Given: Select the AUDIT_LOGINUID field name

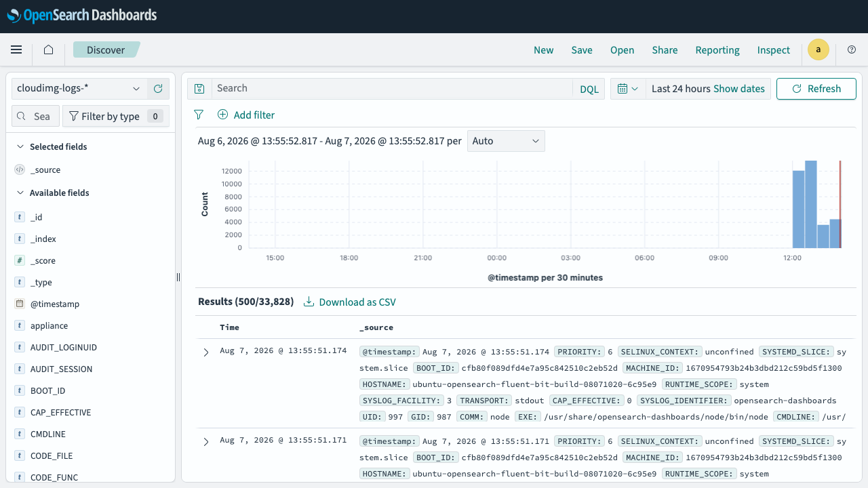Looking at the screenshot, I should (x=64, y=348).
